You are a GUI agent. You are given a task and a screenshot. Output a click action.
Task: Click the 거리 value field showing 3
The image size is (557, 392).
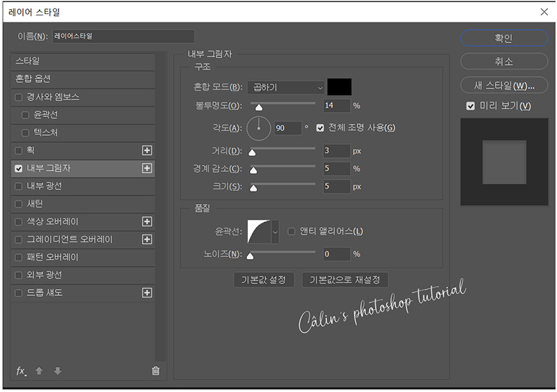pos(336,150)
